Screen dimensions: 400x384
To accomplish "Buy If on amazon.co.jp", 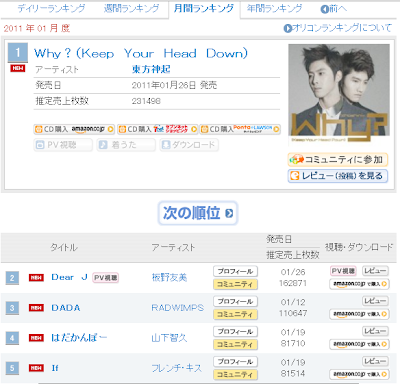I will [x=359, y=374].
